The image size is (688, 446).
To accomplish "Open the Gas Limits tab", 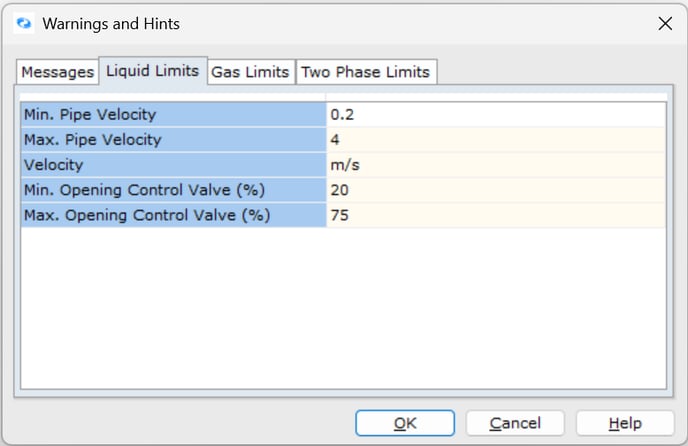I will click(249, 72).
